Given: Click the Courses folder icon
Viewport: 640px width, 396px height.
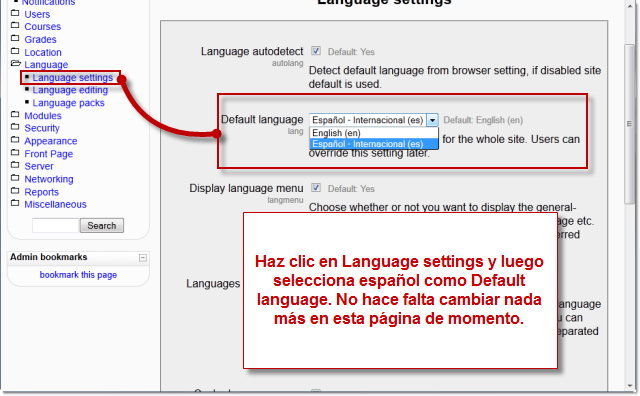Looking at the screenshot, I should point(15,26).
